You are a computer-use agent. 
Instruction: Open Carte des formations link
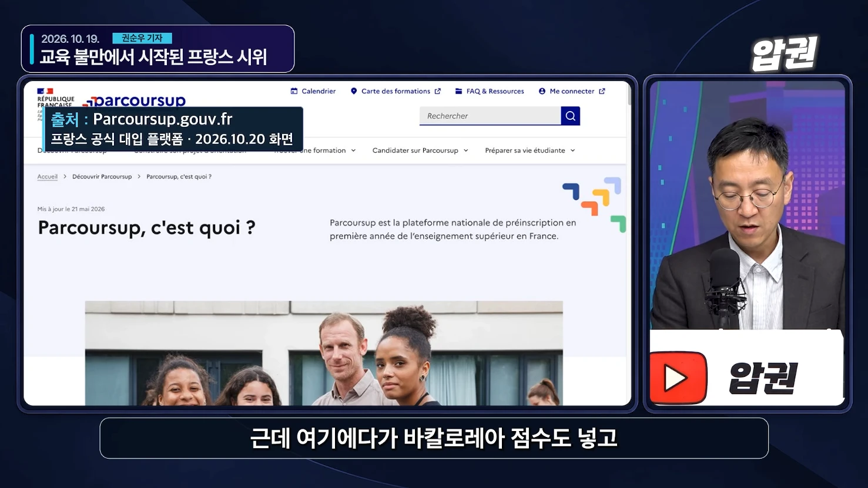click(x=396, y=91)
